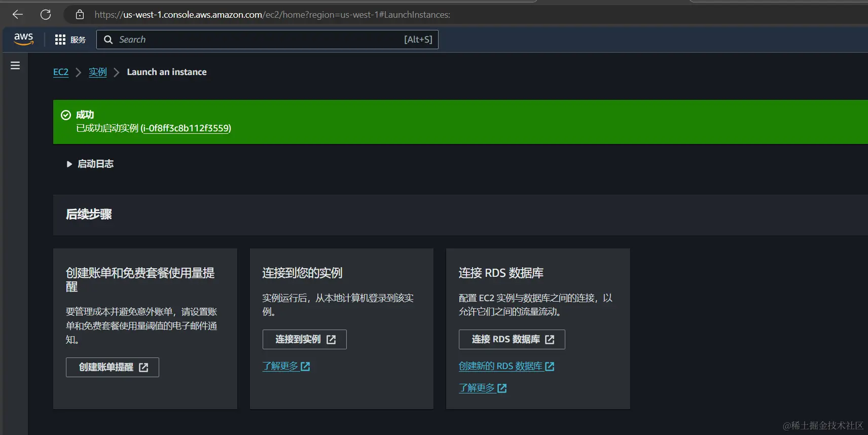
Task: Click the success checkmark icon in green banner
Action: pos(66,115)
